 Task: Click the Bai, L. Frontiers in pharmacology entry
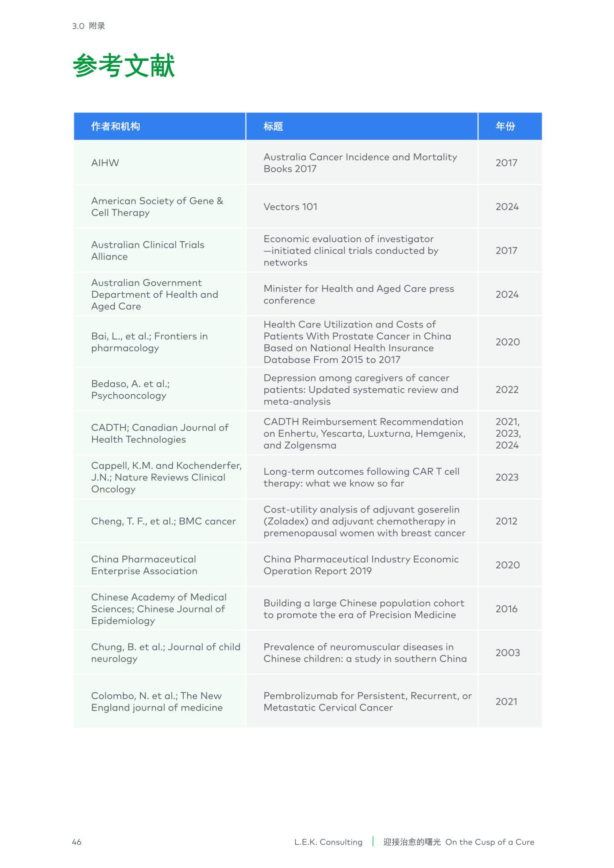149,342
